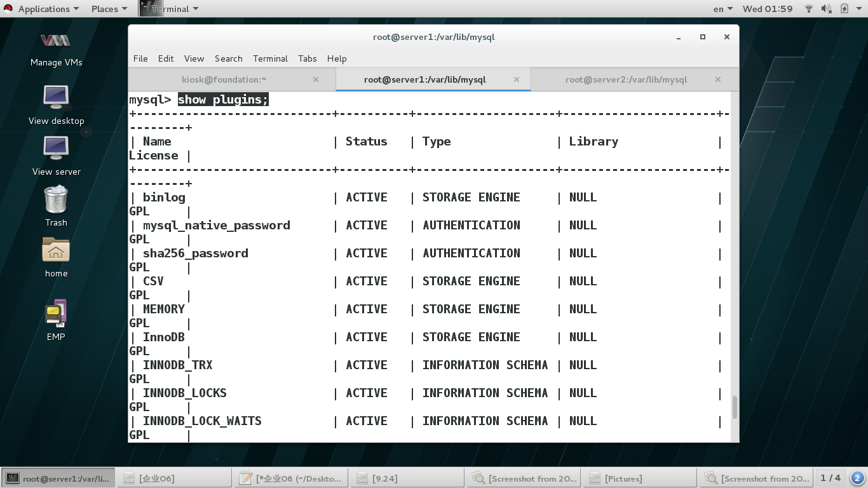Click the volume speaker icon
The width and height of the screenshot is (868, 488).
[826, 9]
